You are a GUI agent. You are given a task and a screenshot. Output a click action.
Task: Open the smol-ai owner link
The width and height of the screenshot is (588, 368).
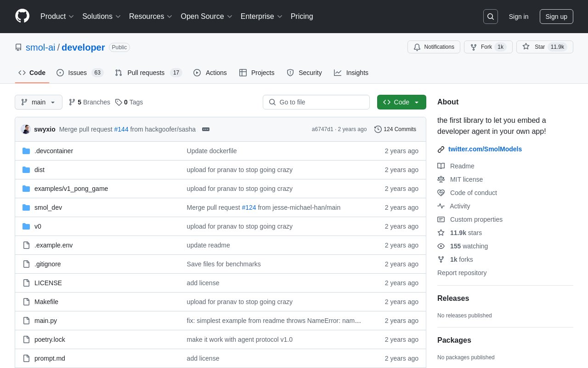pos(40,47)
